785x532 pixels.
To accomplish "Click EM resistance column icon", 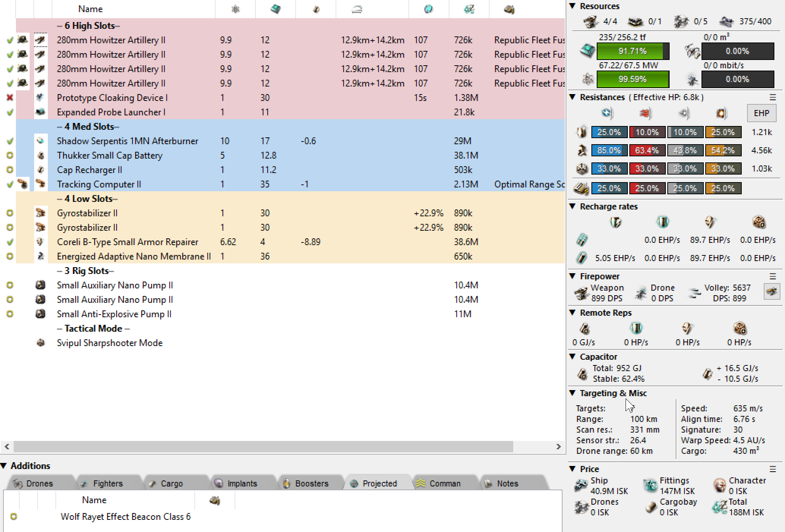I will point(607,113).
